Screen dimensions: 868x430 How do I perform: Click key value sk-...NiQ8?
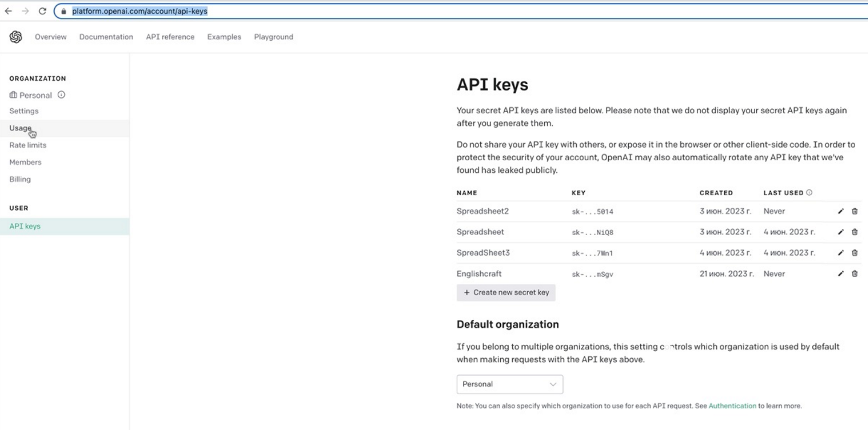click(x=592, y=232)
